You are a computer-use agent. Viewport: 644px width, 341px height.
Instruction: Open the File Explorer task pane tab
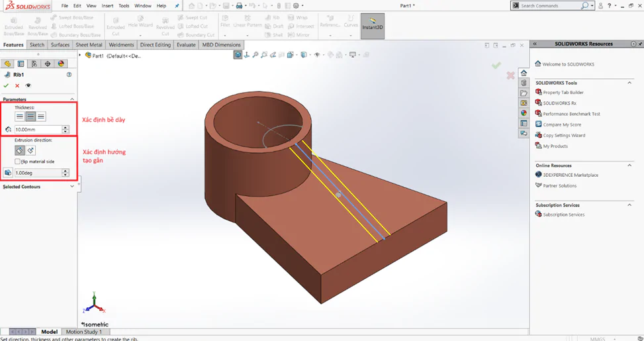tap(524, 93)
